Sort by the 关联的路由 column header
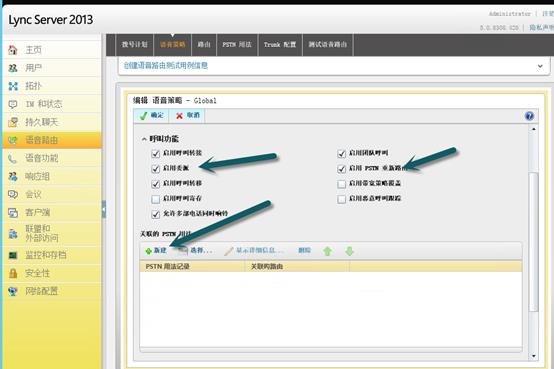 (297, 266)
